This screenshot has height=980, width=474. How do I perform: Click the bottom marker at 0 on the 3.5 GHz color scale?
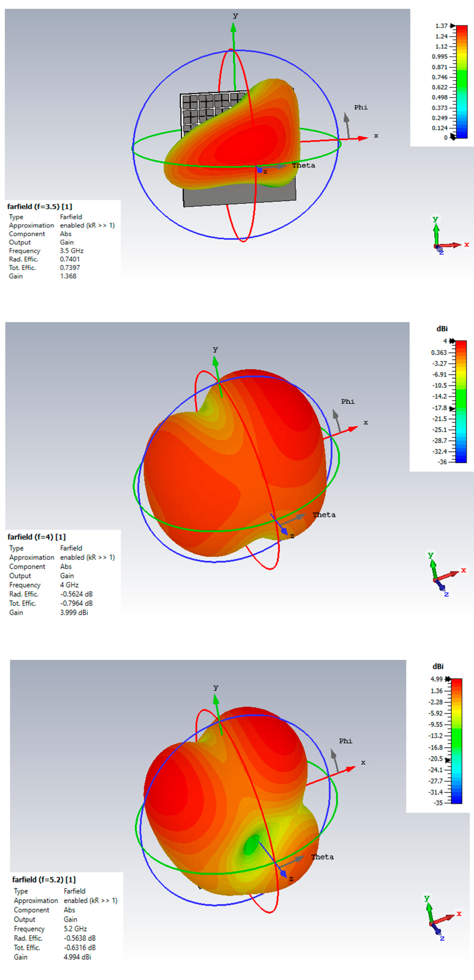pos(452,137)
